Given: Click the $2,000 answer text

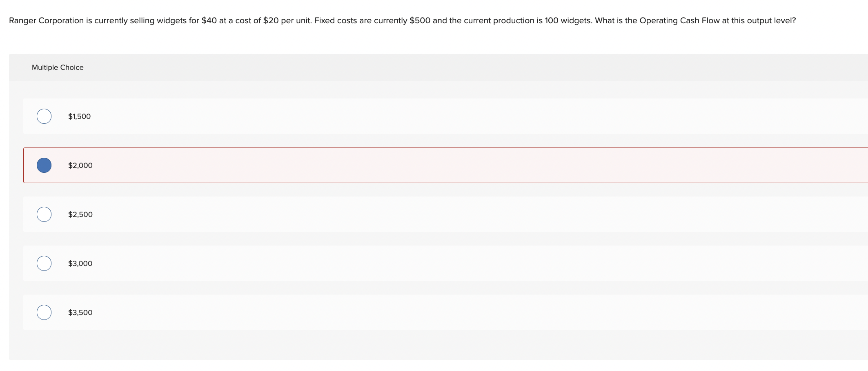Looking at the screenshot, I should (80, 165).
